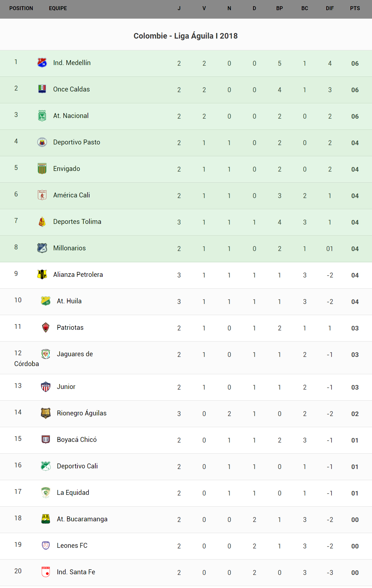Click the POSITION column header
The width and height of the screenshot is (372, 588).
coord(21,8)
